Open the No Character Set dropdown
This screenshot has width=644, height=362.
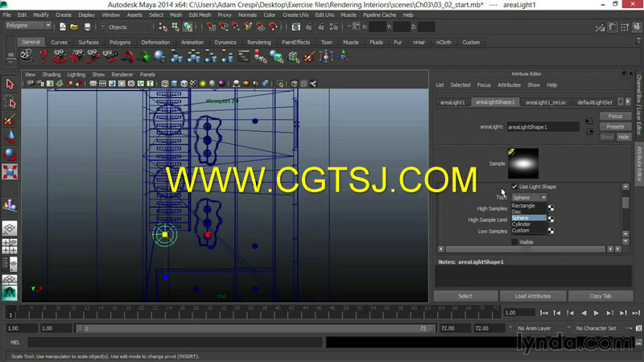(x=596, y=328)
